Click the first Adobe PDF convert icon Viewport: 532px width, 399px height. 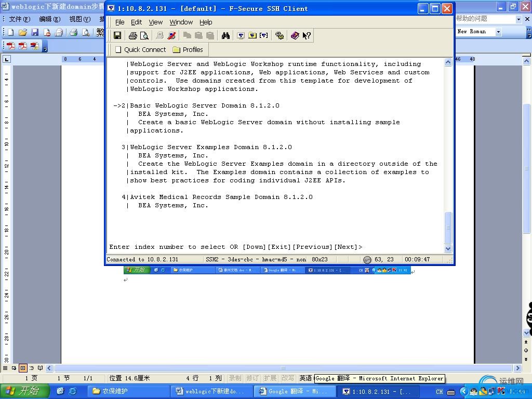coord(11,46)
